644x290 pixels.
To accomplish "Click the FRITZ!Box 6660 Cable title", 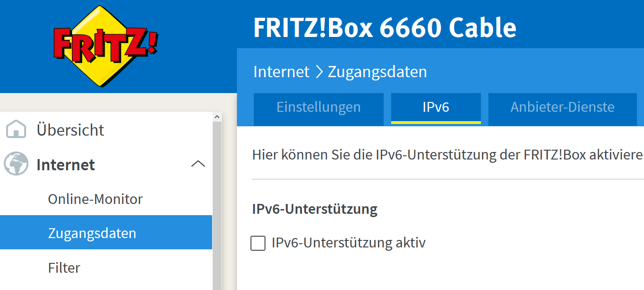I will coord(385,28).
